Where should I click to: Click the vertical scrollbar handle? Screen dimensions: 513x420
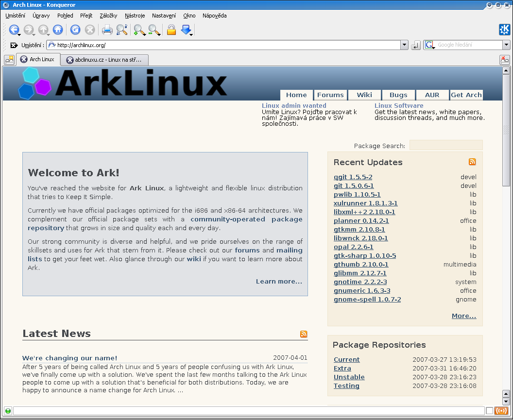click(x=506, y=131)
